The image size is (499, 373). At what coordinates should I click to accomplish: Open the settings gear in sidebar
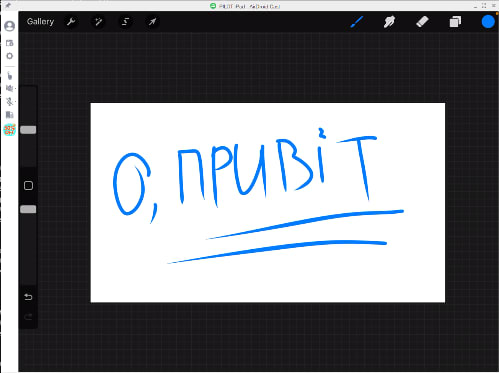pyautogui.click(x=10, y=56)
